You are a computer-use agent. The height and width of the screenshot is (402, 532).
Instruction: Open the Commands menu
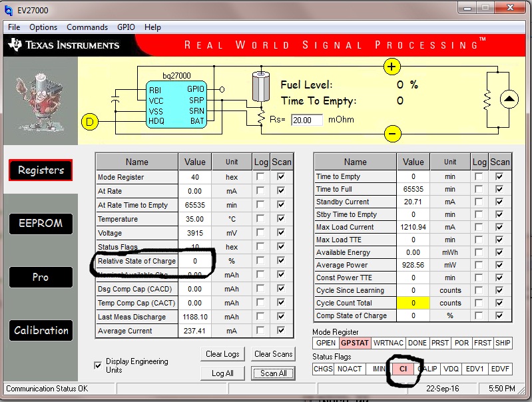click(87, 27)
